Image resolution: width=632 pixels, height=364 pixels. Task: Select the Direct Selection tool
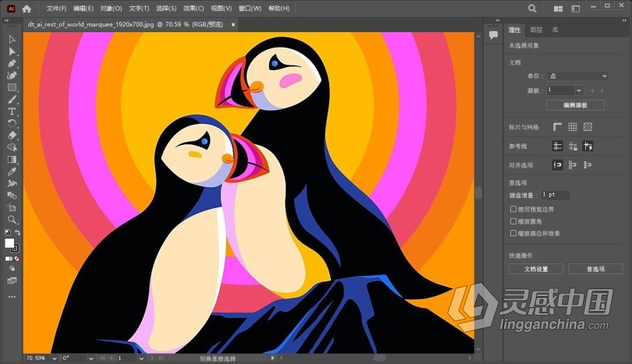(x=12, y=51)
